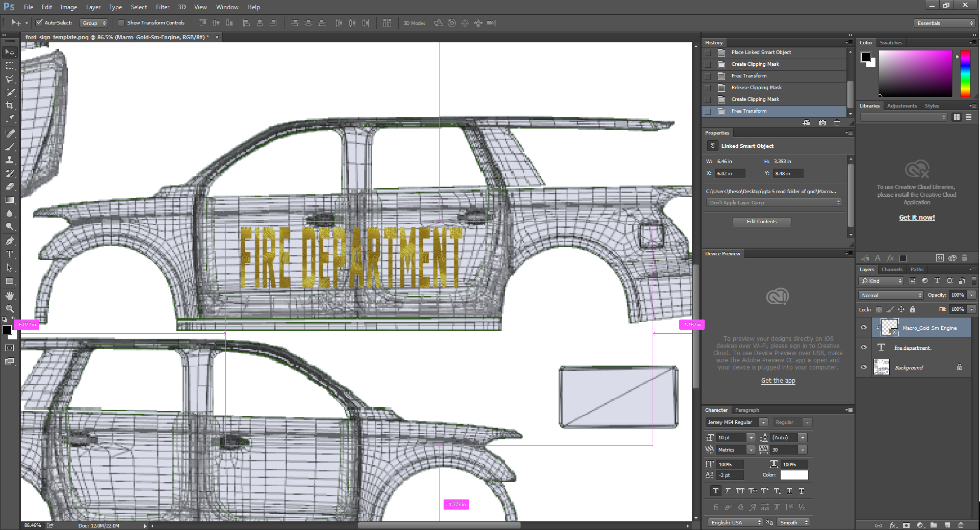The width and height of the screenshot is (980, 530).
Task: Select the Hand tool
Action: (10, 296)
